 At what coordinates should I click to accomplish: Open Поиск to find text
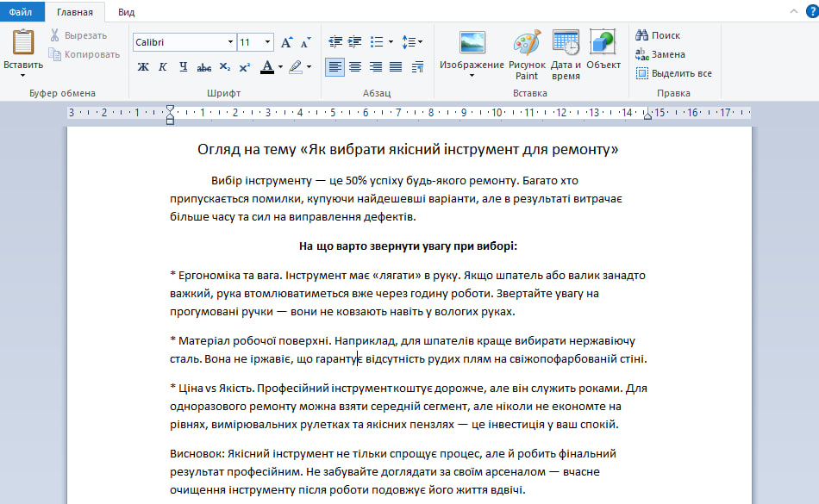point(658,35)
